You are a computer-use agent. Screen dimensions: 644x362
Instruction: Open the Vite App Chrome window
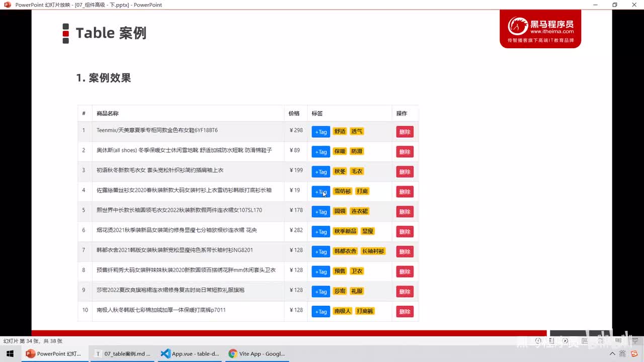(x=257, y=354)
